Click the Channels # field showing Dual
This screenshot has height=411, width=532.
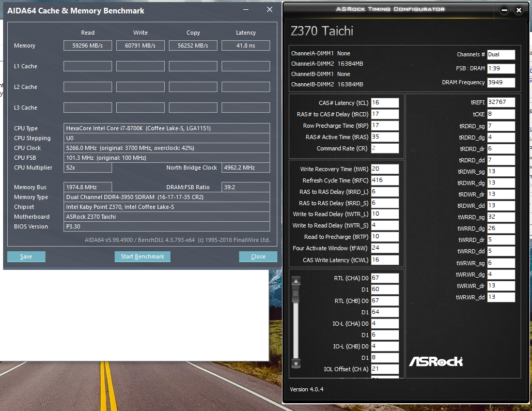coord(501,55)
